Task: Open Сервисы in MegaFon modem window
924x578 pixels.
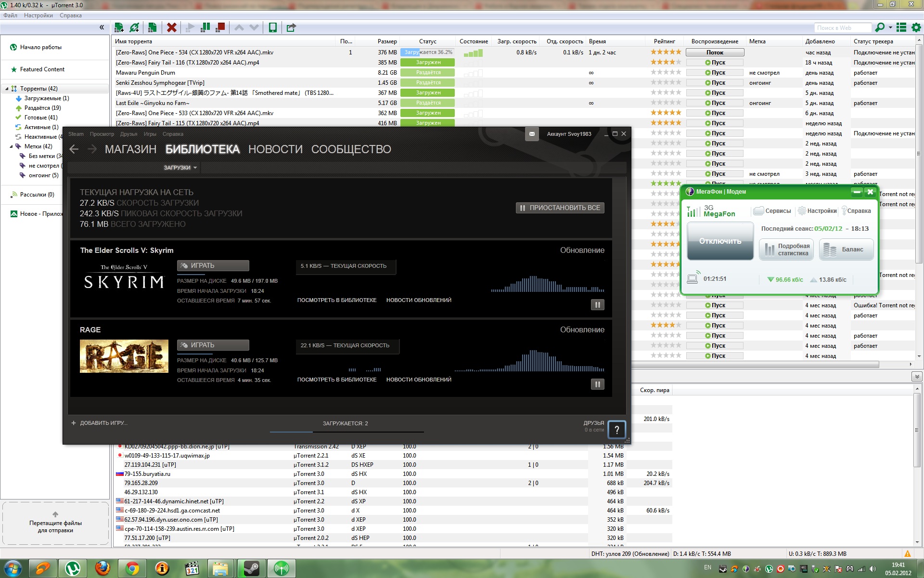Action: (x=772, y=211)
